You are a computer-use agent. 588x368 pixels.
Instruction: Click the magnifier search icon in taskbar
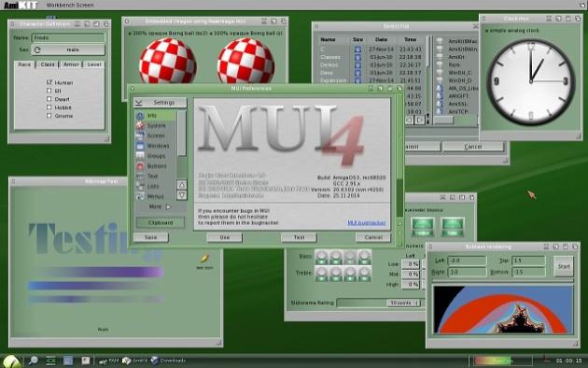pyautogui.click(x=33, y=361)
